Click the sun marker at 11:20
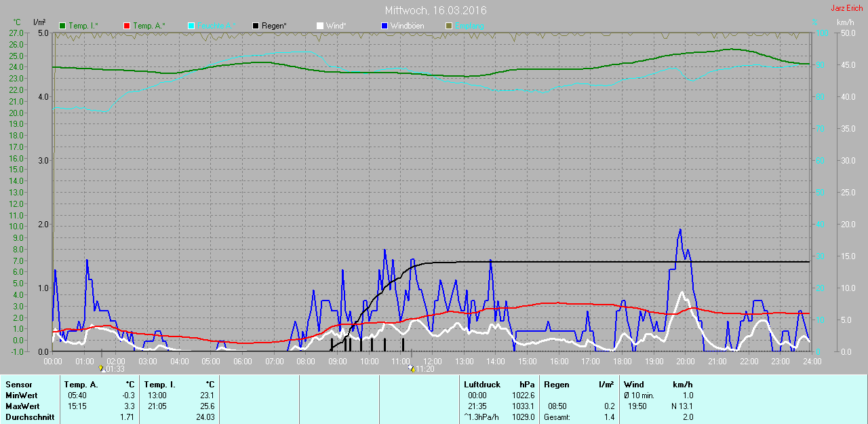868x424 pixels. [412, 368]
